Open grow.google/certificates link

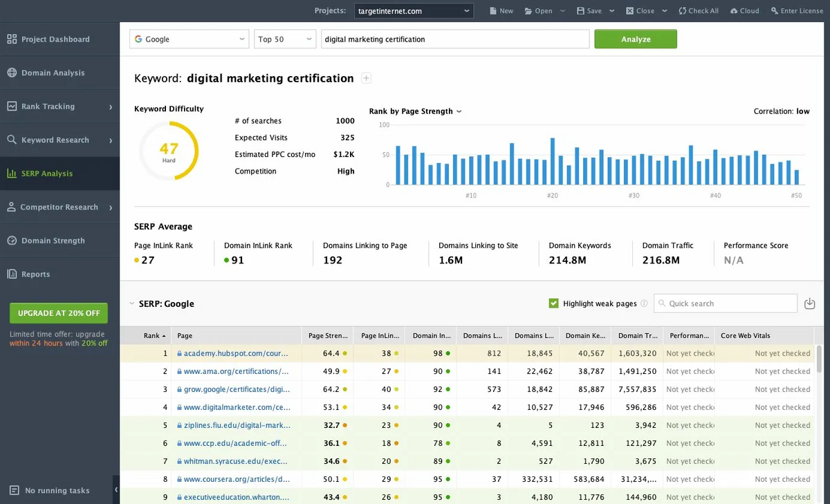(237, 389)
